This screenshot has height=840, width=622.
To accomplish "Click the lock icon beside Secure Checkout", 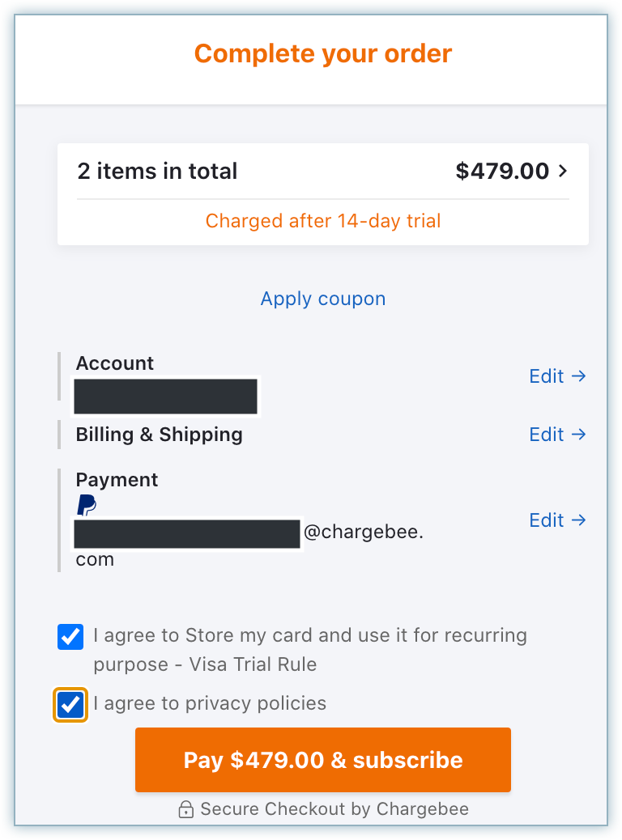I will pyautogui.click(x=186, y=809).
